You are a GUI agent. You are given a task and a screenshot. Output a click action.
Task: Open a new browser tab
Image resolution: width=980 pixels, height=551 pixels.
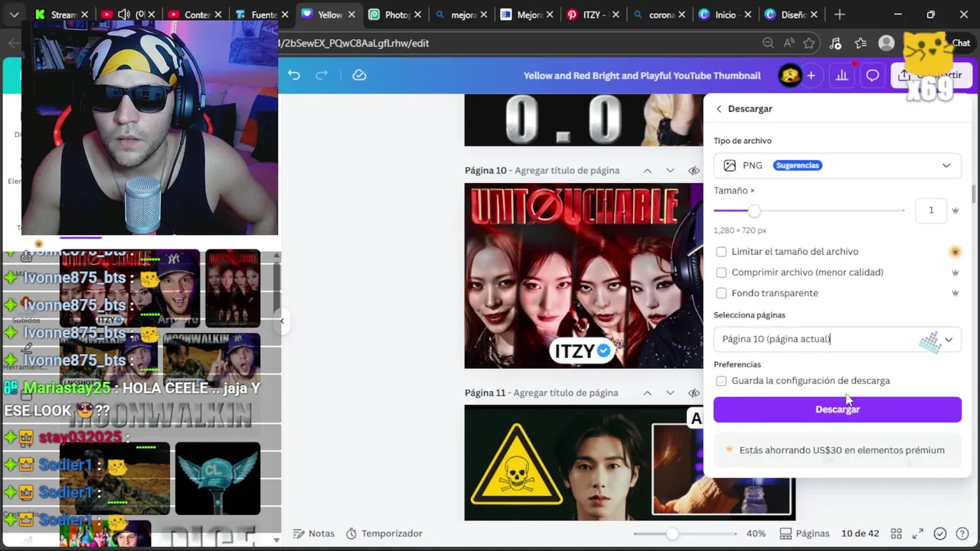tap(840, 15)
